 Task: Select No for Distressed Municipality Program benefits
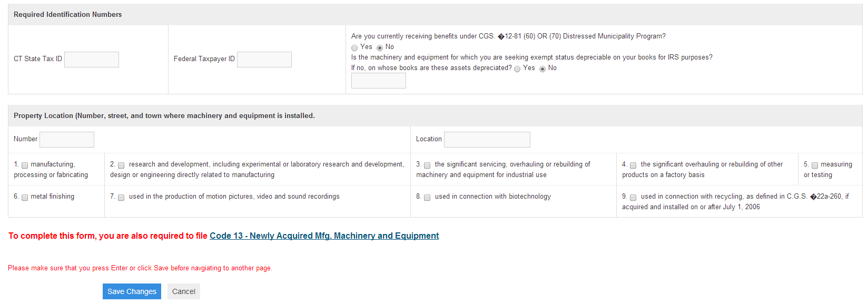(x=380, y=48)
